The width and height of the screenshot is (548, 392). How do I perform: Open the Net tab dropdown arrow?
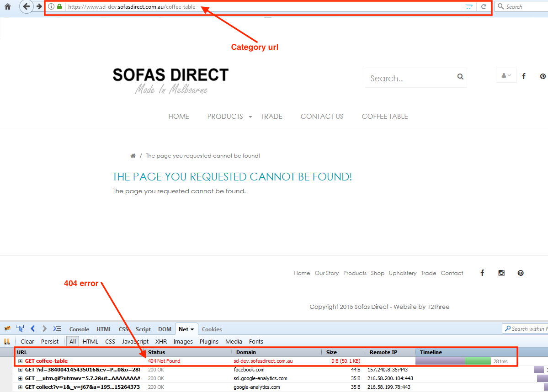[192, 329]
